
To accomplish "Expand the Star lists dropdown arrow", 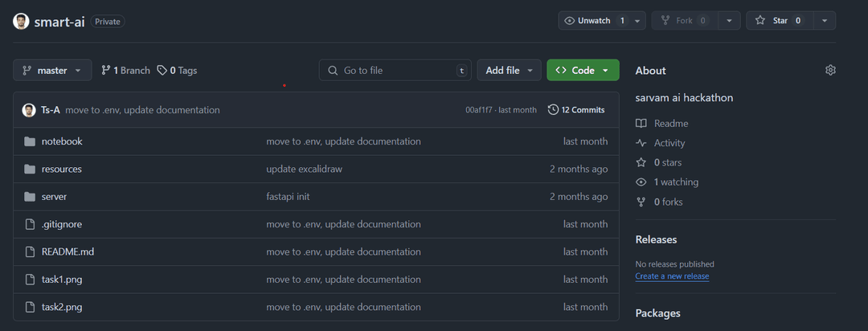I will pyautogui.click(x=824, y=21).
